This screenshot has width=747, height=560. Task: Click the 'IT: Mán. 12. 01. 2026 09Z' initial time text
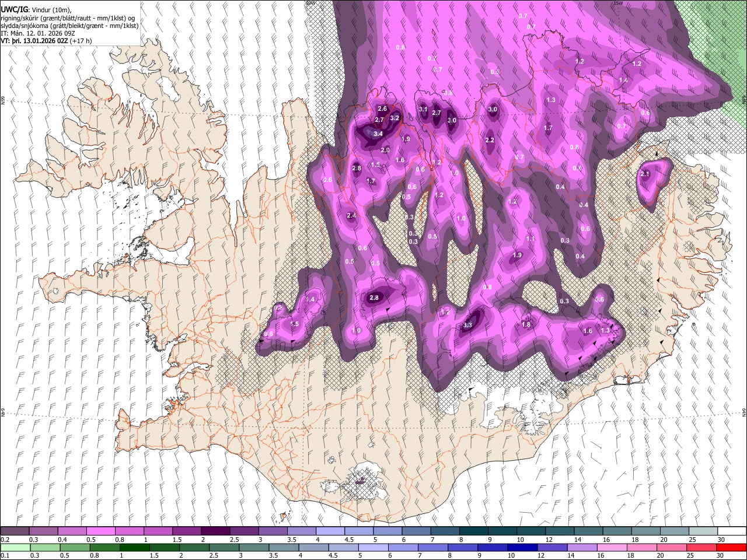pos(39,34)
